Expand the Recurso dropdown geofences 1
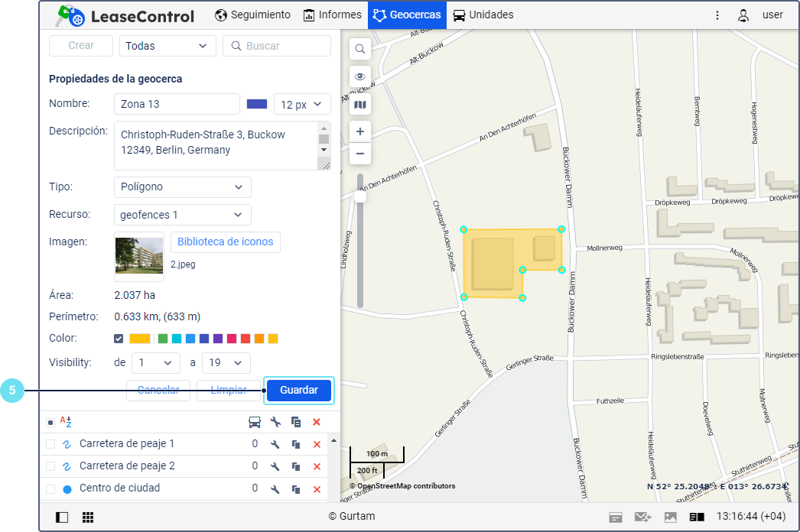The width and height of the screenshot is (800, 532). [x=182, y=215]
